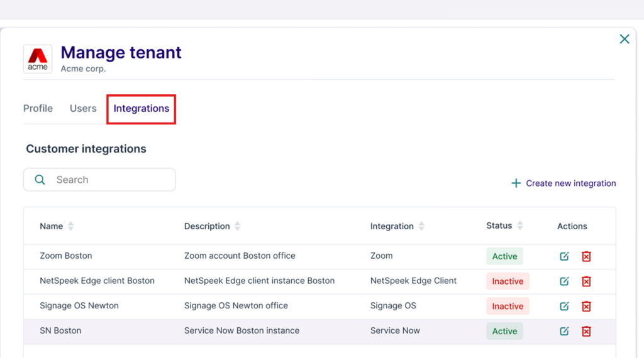Screen dimensions: 644x358
Task: Sort table by Integration column
Action: tap(421, 226)
